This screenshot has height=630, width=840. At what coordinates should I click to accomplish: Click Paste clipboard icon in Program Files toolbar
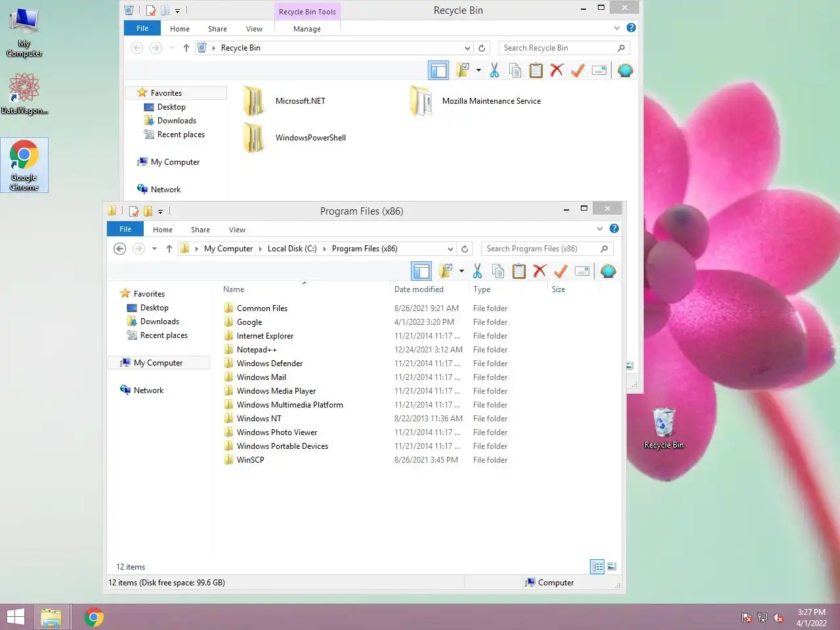coord(519,271)
